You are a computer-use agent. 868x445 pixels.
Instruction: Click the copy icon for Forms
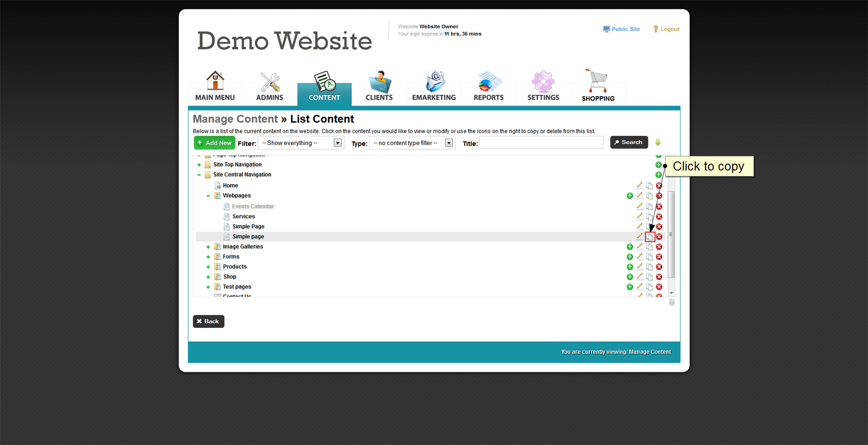[649, 257]
